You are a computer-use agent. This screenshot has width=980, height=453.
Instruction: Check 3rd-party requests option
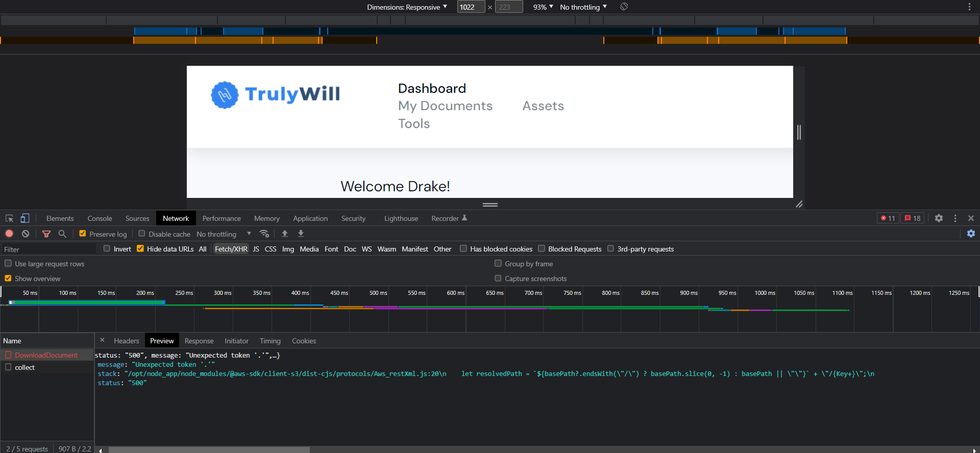610,248
